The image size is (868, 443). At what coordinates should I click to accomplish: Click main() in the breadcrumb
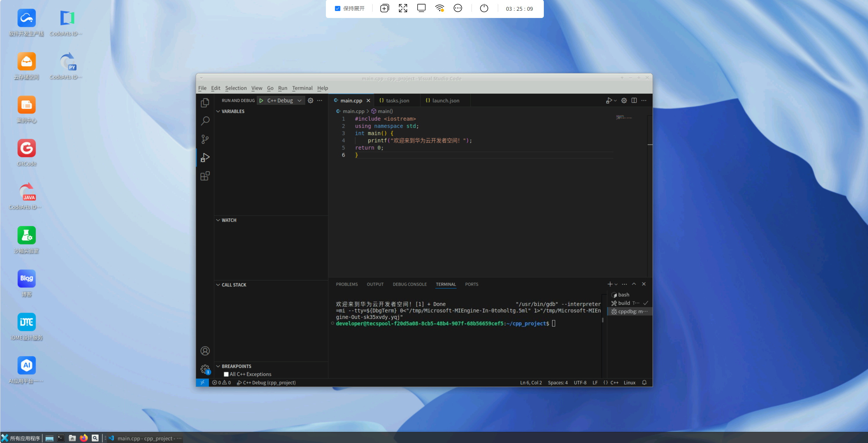click(385, 111)
